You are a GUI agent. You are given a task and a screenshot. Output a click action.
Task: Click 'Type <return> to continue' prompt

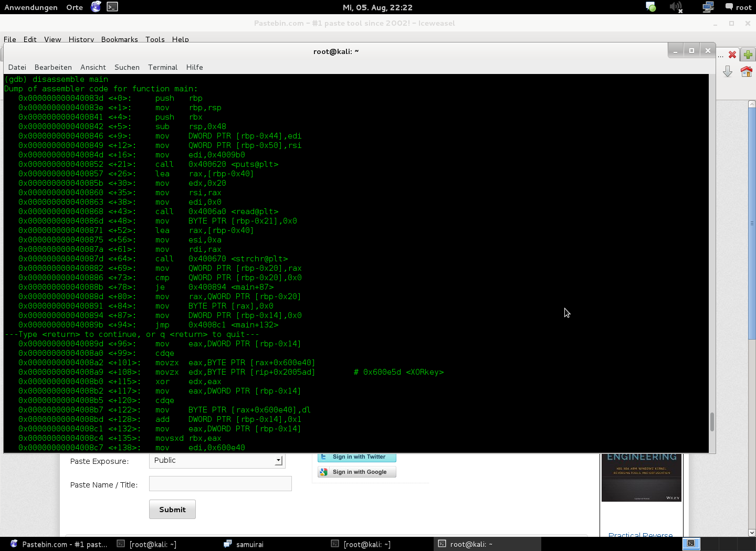132,334
